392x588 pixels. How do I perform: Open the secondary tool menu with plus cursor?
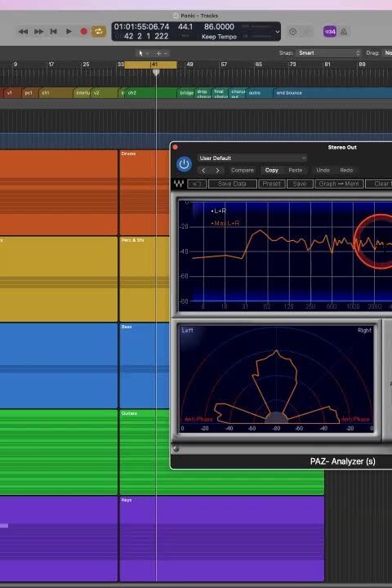tap(162, 53)
